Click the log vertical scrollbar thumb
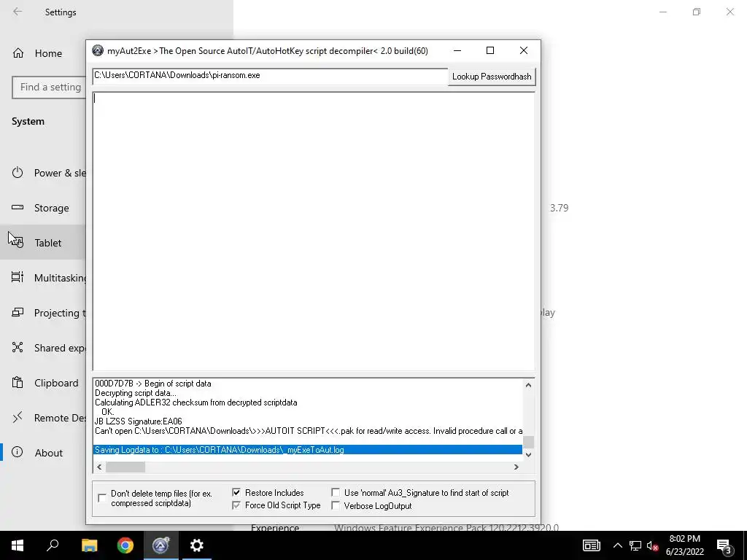 (x=528, y=443)
